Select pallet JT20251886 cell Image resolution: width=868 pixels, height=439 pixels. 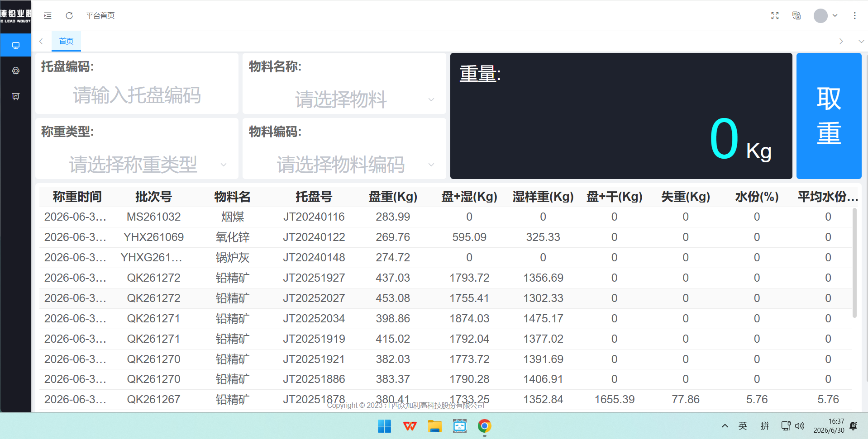click(x=314, y=379)
